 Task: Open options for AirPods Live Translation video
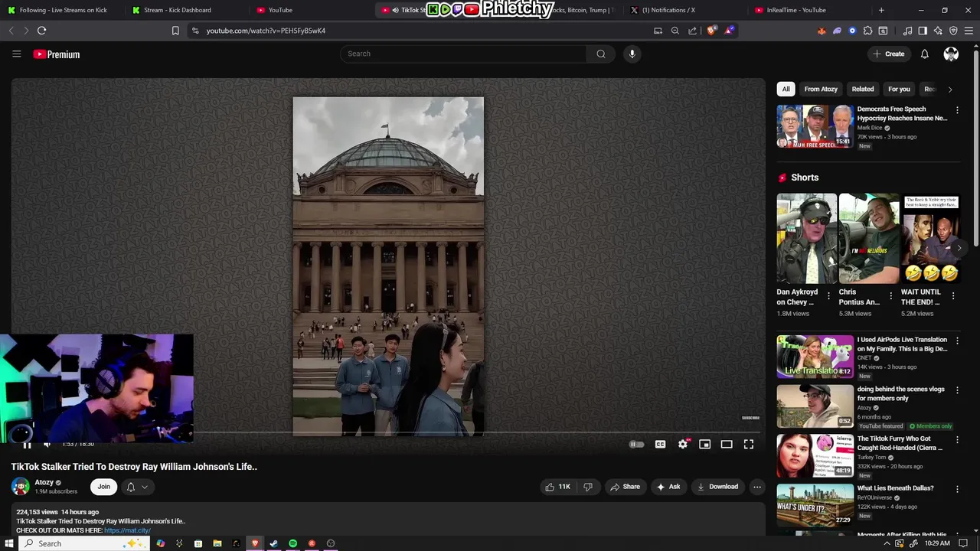pos(957,341)
